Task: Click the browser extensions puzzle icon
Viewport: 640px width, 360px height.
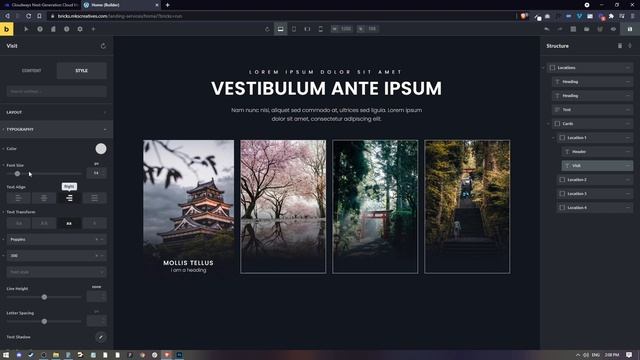Action: pyautogui.click(x=611, y=16)
